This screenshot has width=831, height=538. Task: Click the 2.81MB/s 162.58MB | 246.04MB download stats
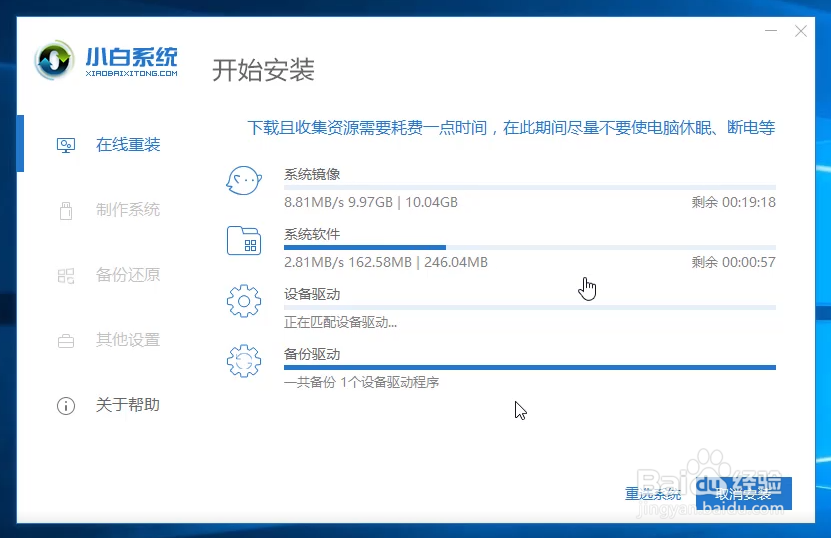pyautogui.click(x=386, y=262)
